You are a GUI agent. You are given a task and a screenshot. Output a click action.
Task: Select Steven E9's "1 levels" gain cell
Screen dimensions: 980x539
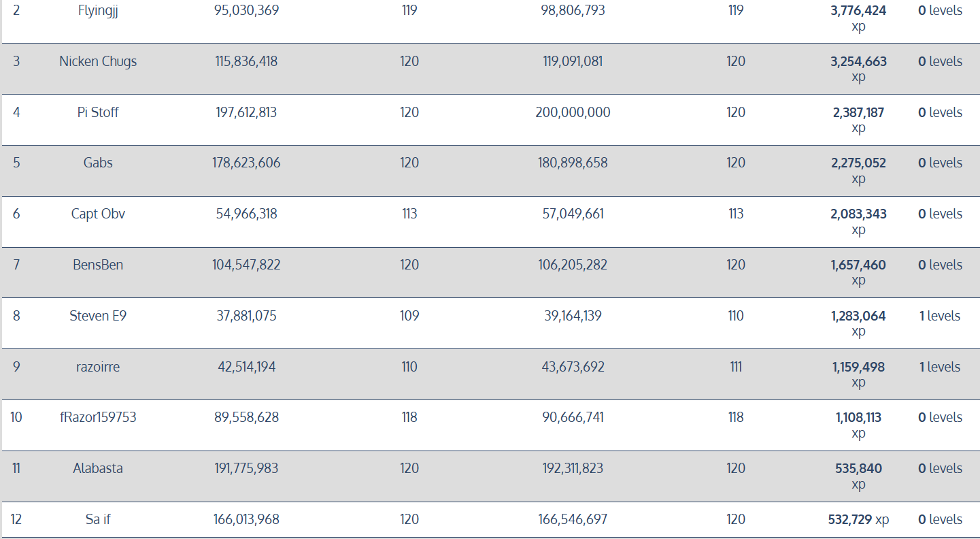coord(940,316)
